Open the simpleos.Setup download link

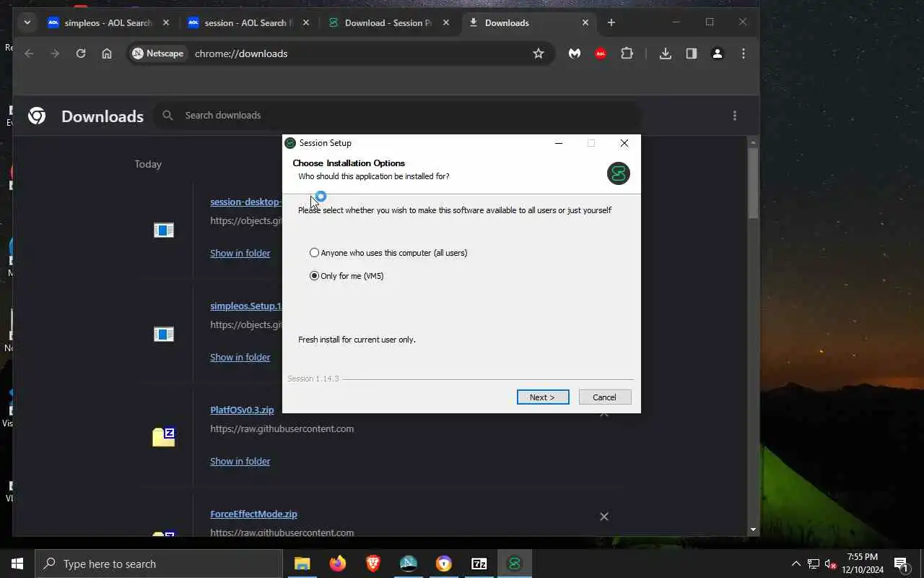coord(245,306)
